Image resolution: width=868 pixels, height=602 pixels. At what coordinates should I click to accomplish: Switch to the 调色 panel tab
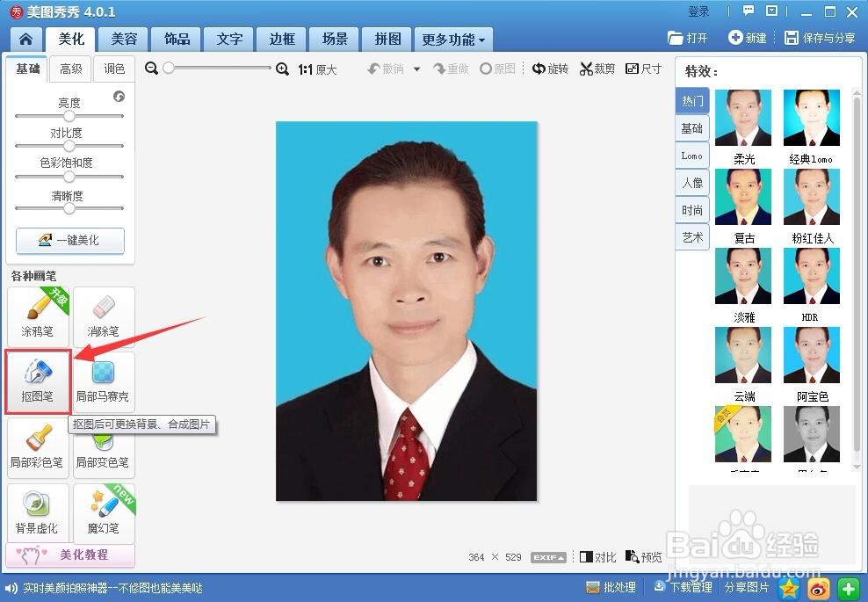pyautogui.click(x=113, y=69)
